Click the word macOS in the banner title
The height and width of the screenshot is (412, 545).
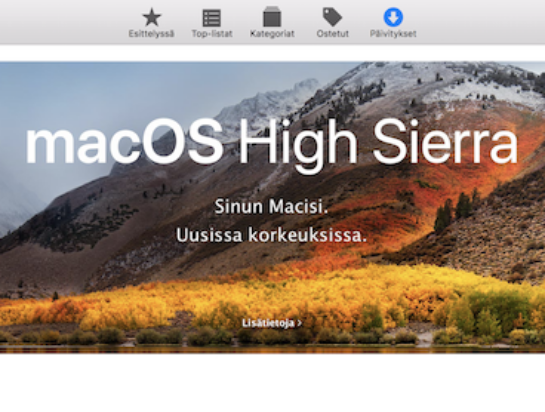click(124, 142)
